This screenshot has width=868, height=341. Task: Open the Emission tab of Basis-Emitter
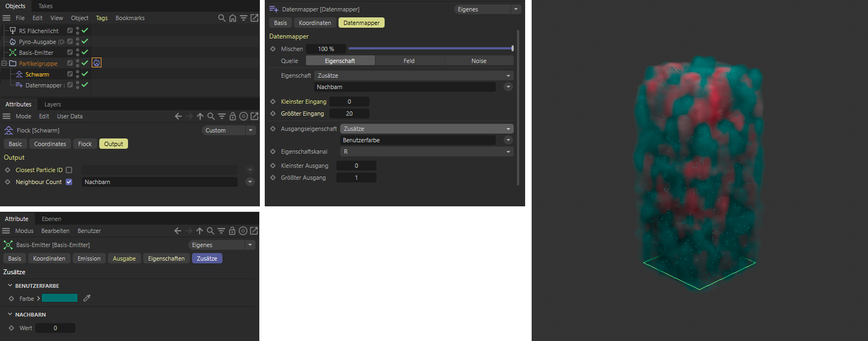[x=89, y=258]
